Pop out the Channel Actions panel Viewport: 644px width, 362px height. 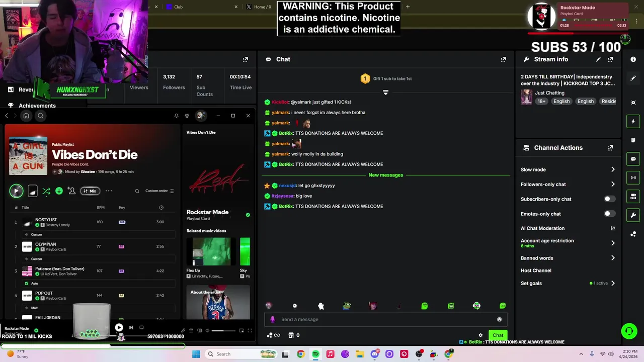610,148
